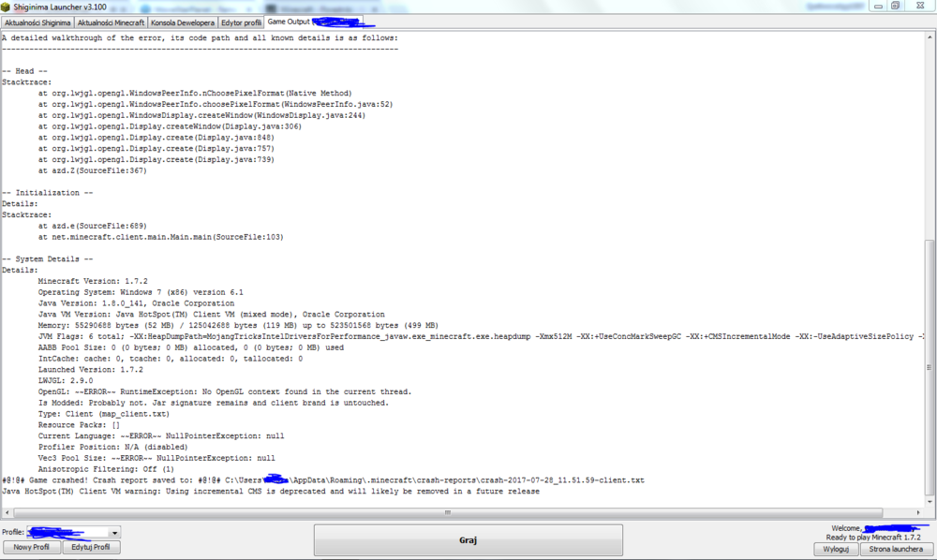Close the Shiginima Launcher window
The image size is (937, 560).
[920, 6]
